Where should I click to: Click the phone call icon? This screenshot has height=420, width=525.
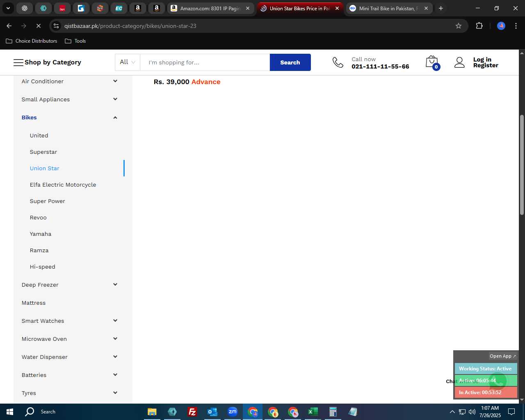pyautogui.click(x=338, y=62)
